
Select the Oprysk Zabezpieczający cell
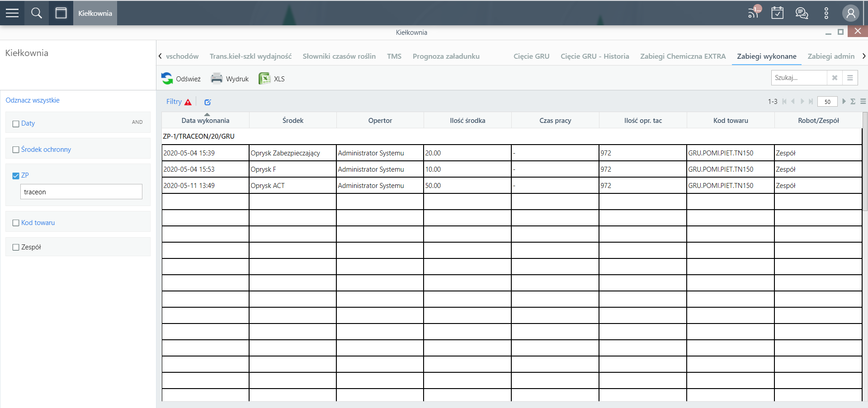[292, 153]
